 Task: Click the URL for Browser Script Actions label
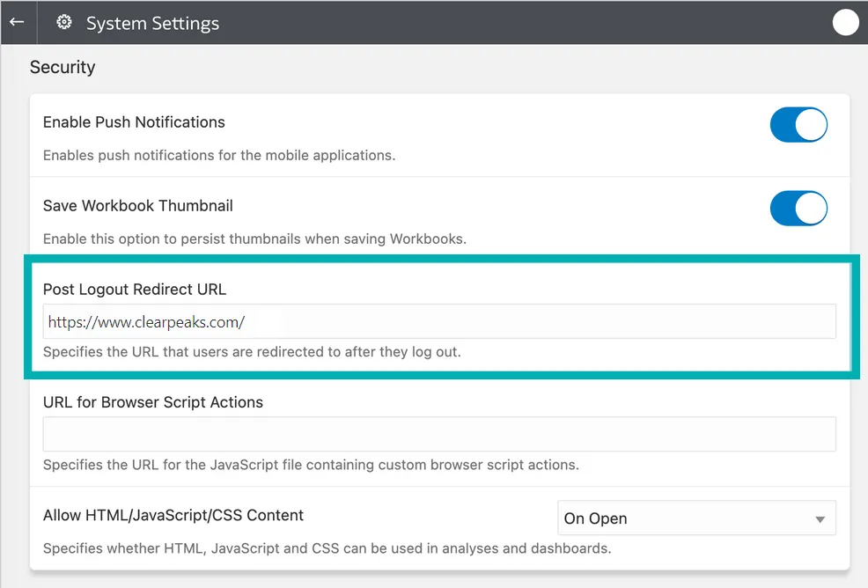(x=153, y=402)
